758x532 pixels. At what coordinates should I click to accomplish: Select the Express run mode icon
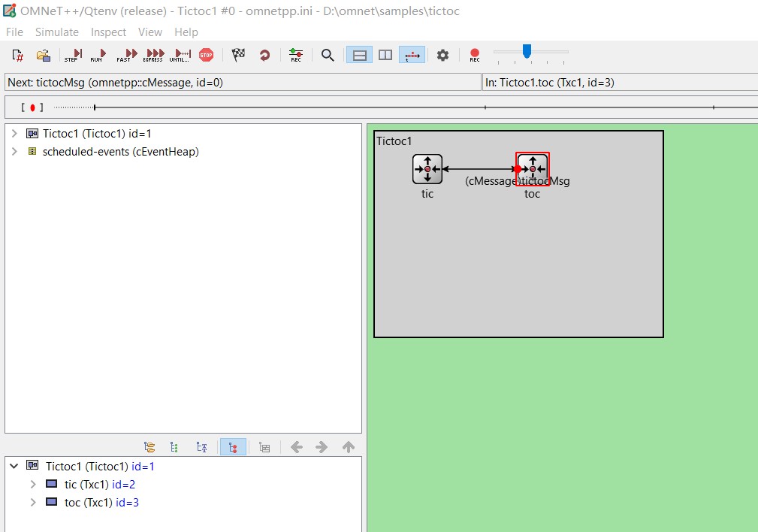point(153,54)
